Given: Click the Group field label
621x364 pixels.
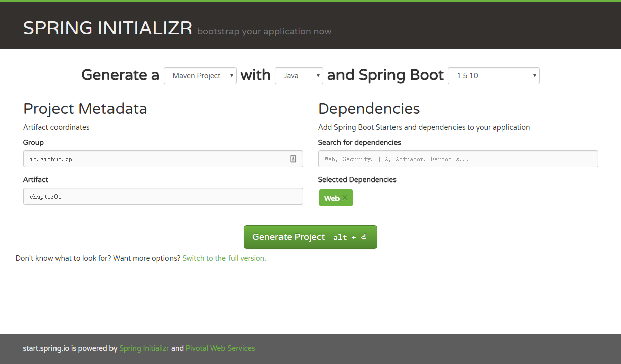Looking at the screenshot, I should click(33, 143).
